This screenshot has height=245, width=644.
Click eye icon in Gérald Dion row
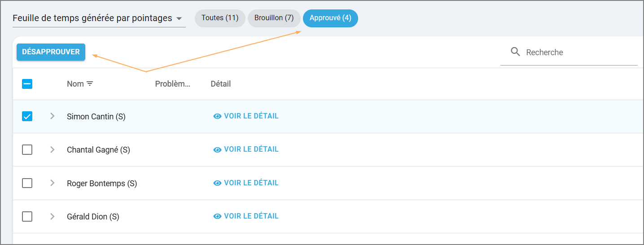217,216
